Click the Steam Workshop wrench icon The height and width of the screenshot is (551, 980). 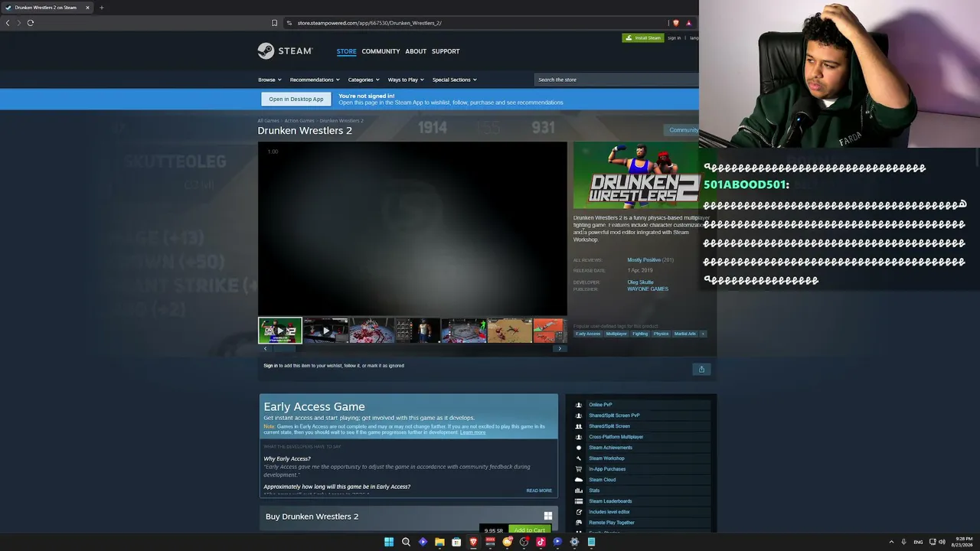[x=579, y=458]
